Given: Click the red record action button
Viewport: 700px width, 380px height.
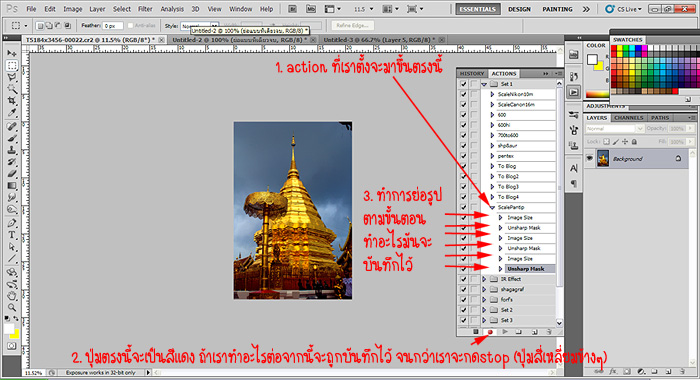Looking at the screenshot, I should click(490, 332).
